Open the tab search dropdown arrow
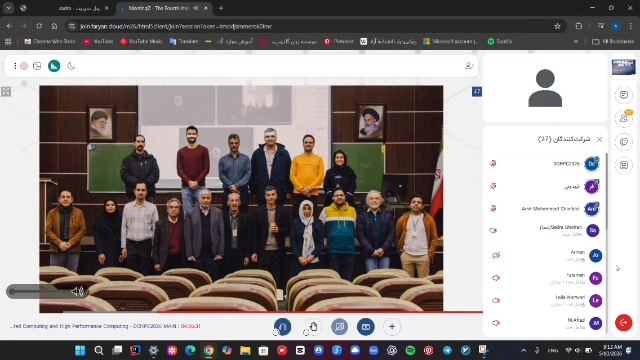The image size is (640, 360). 9,8
